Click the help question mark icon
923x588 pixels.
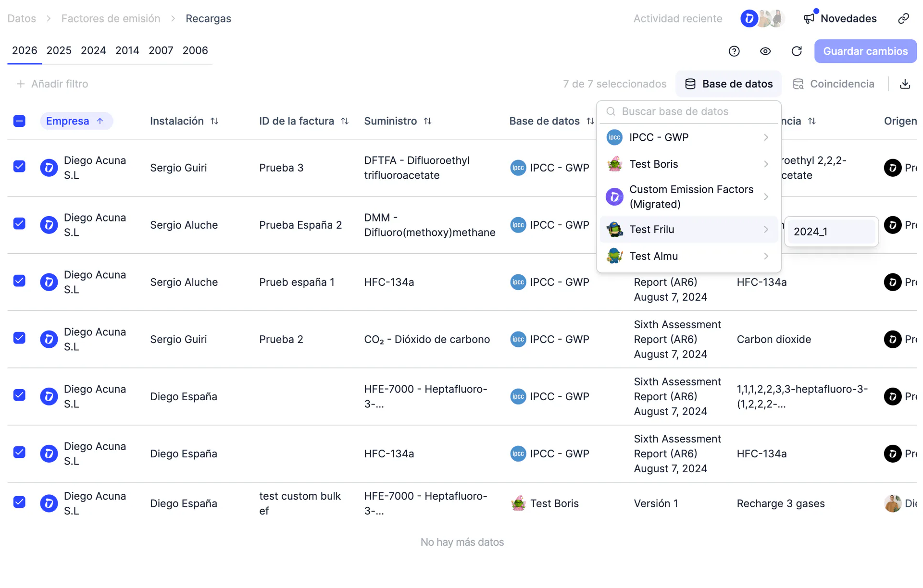[734, 51]
